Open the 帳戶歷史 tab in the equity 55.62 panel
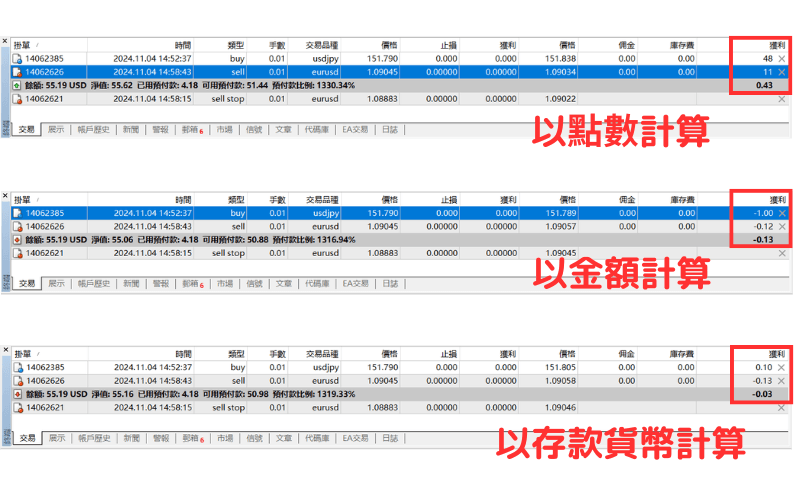 tap(93, 130)
